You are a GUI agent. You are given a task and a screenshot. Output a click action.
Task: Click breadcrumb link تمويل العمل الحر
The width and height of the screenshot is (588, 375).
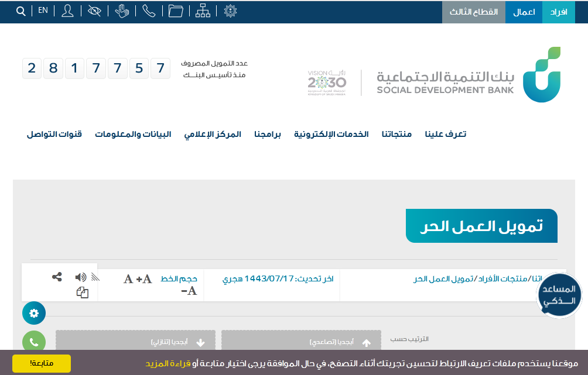443,279
